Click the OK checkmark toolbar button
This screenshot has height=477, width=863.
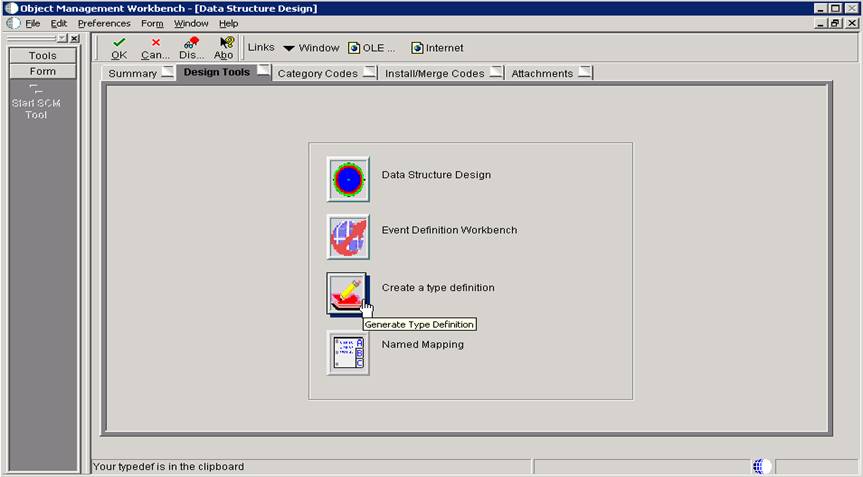tap(119, 48)
